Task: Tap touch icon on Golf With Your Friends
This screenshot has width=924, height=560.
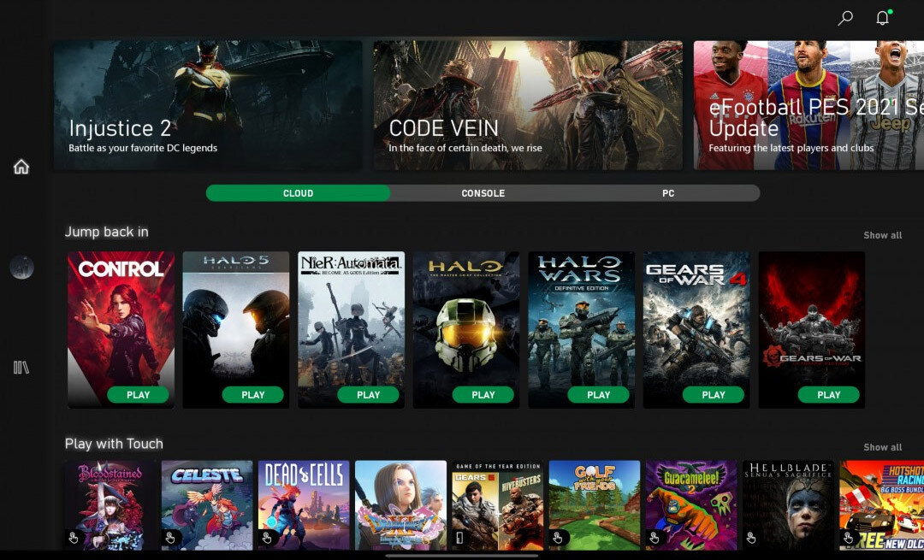Action: coord(558,538)
